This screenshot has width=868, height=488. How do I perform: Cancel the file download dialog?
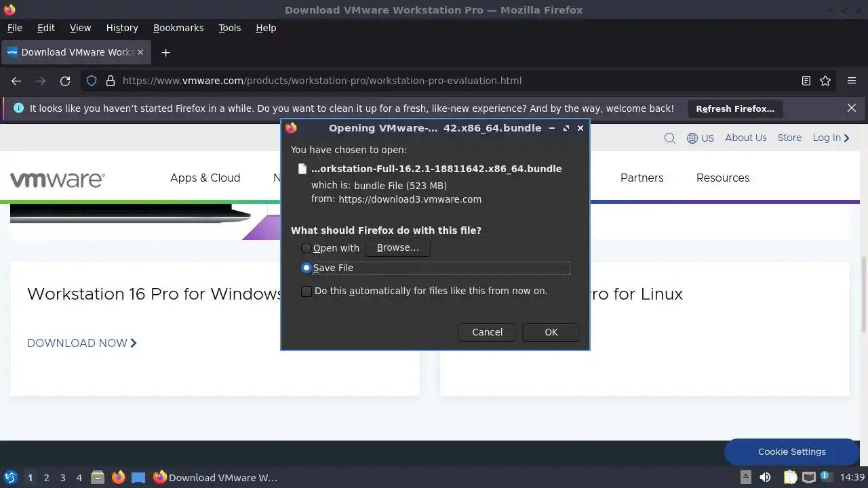[487, 332]
